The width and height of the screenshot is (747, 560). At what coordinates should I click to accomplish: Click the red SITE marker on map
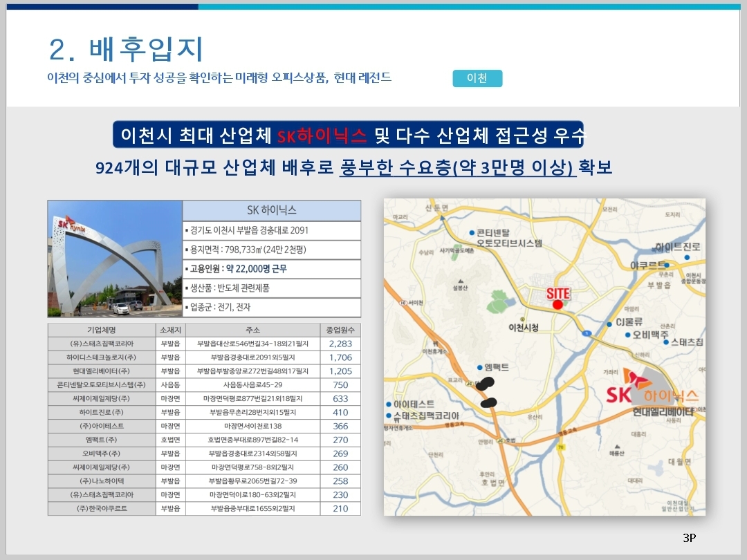point(558,304)
